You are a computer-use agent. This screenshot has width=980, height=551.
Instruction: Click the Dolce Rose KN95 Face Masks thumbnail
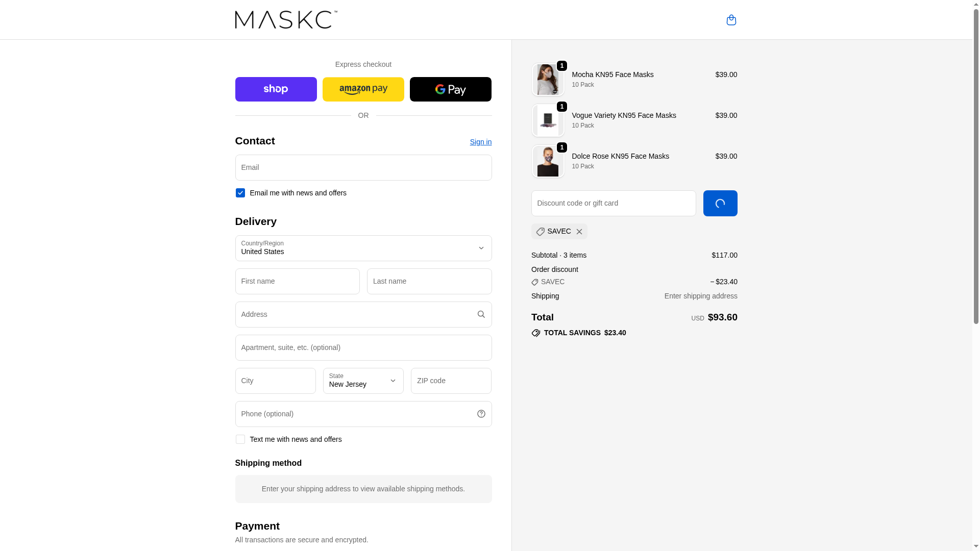coord(548,161)
